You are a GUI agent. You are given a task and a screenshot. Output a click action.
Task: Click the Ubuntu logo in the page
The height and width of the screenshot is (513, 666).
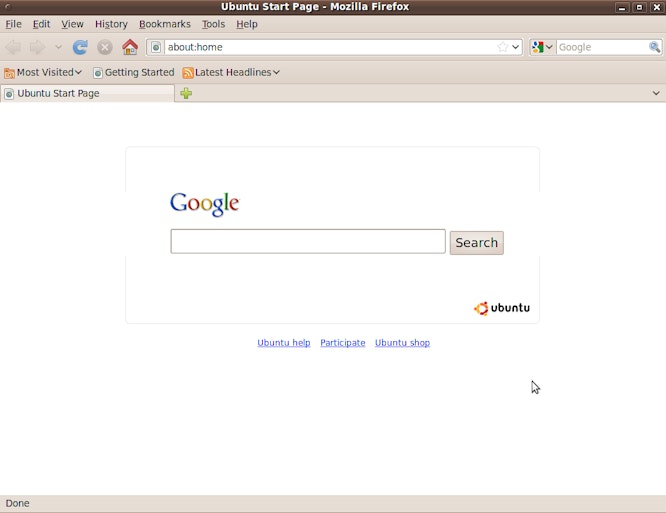(x=502, y=308)
